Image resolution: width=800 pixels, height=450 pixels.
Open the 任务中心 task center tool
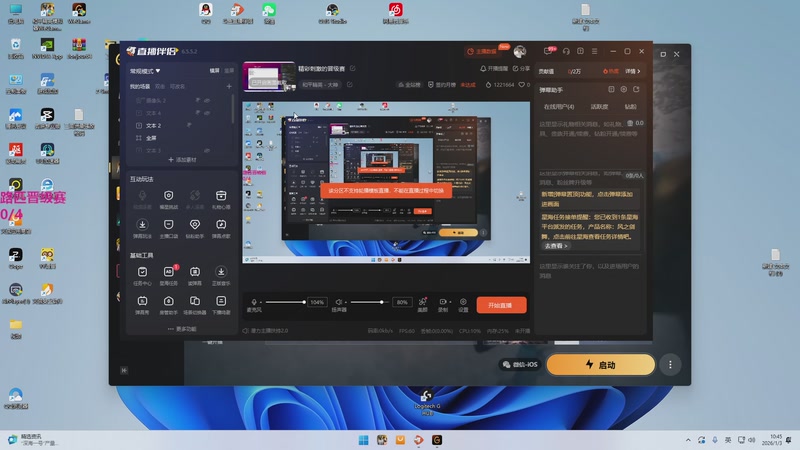[142, 276]
